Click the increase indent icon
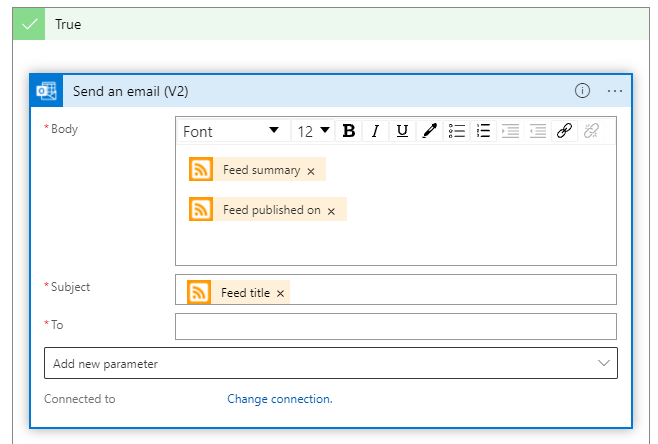Screen dimensions: 658x444 click(538, 131)
